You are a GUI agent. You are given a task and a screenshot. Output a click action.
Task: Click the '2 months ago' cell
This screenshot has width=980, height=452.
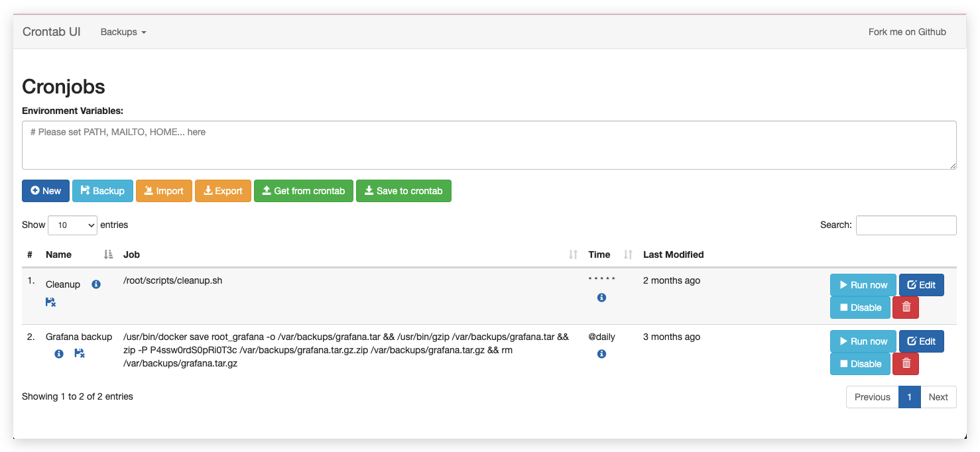coord(672,280)
